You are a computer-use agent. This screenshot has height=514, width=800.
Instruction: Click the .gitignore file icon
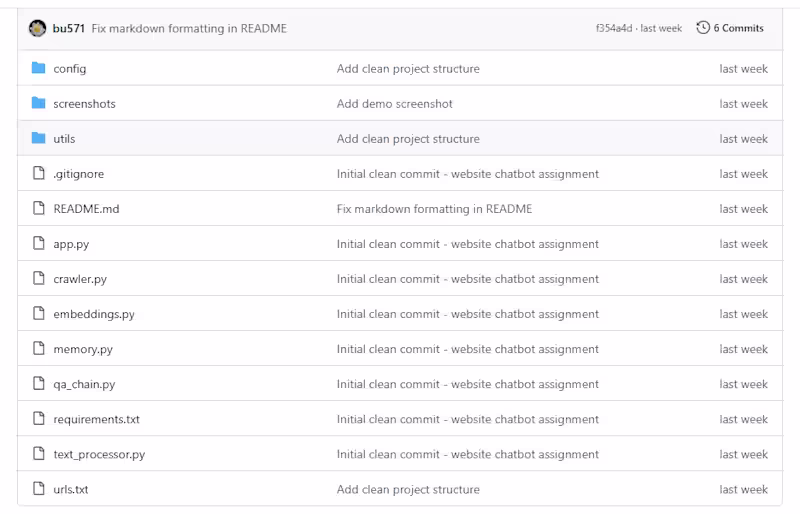[39, 173]
